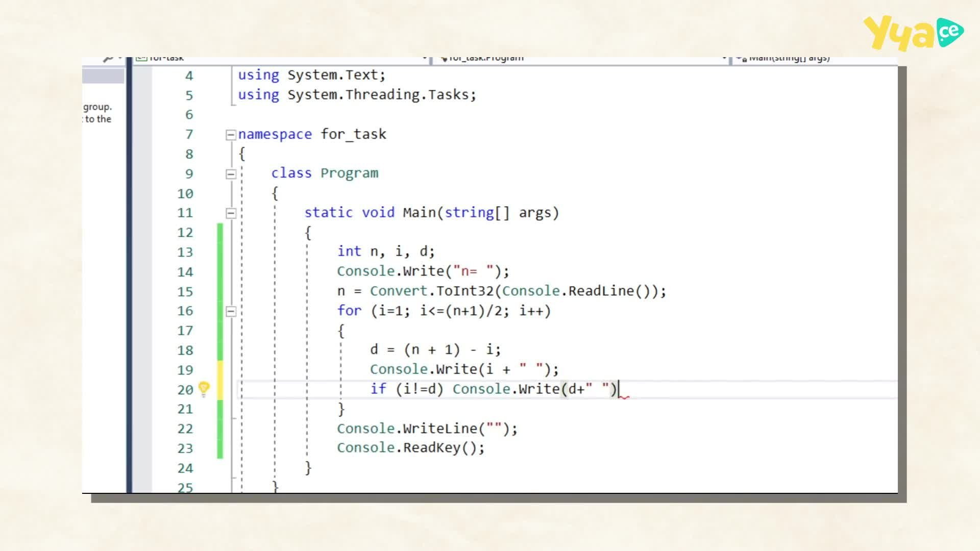980x551 pixels.
Task: Click the Convert.ToInt32 line 15 statement
Action: [502, 291]
